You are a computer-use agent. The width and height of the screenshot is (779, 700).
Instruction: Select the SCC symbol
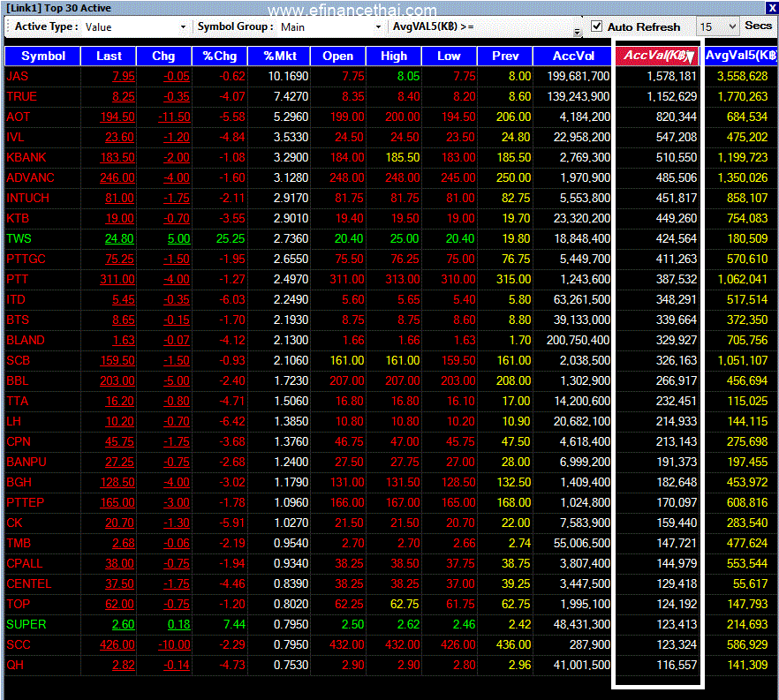pos(19,645)
